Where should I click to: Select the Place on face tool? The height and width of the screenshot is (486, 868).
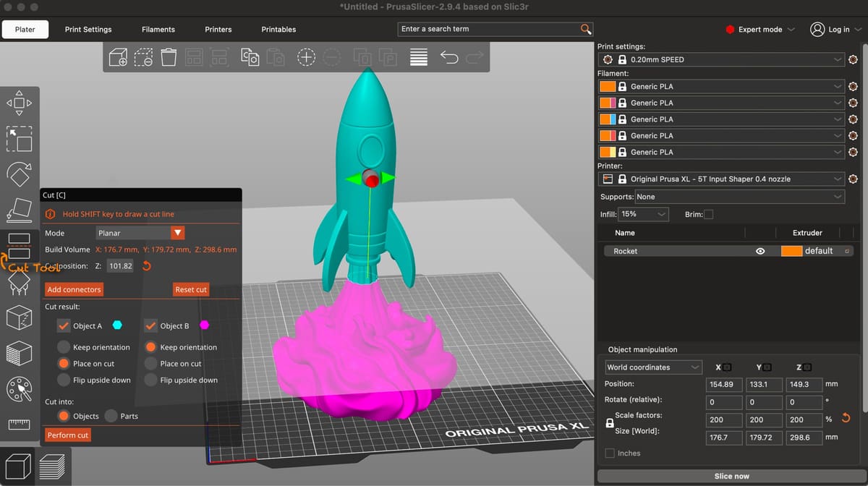(x=19, y=210)
